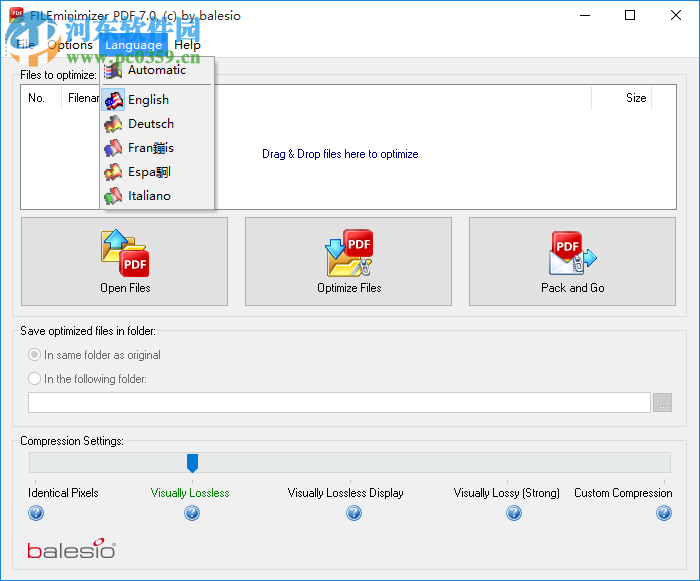Click the browse folder ellipsis button
Viewport: 700px width, 581px height.
(x=662, y=403)
